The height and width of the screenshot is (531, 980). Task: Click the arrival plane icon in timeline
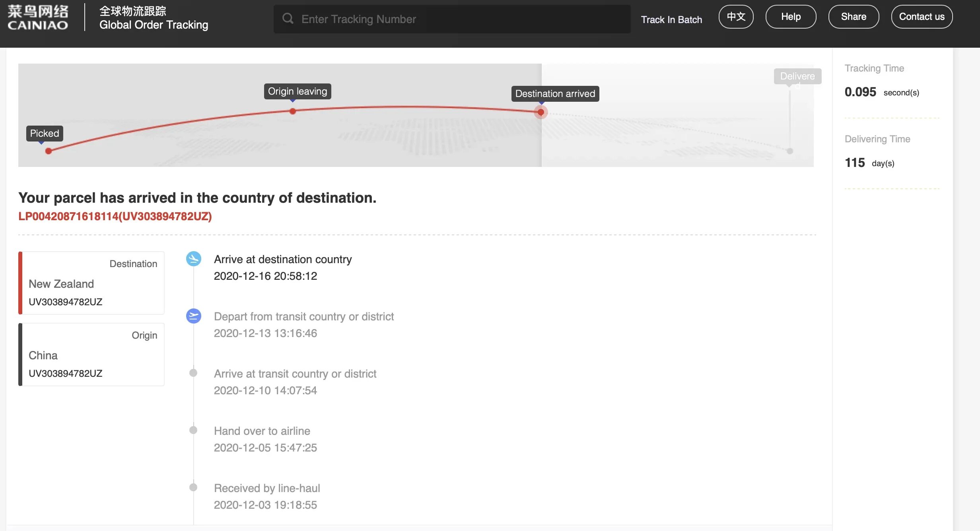[x=194, y=259]
